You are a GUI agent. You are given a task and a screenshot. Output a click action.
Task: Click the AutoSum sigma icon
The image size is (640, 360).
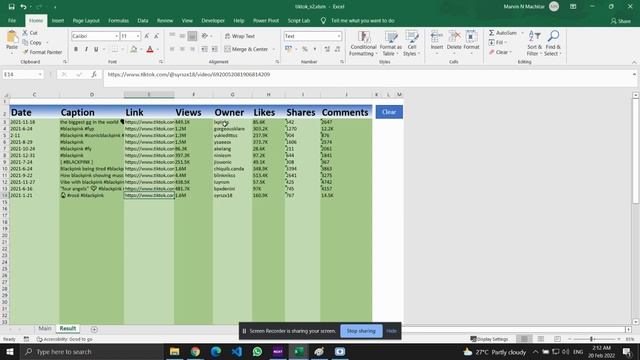click(x=491, y=33)
